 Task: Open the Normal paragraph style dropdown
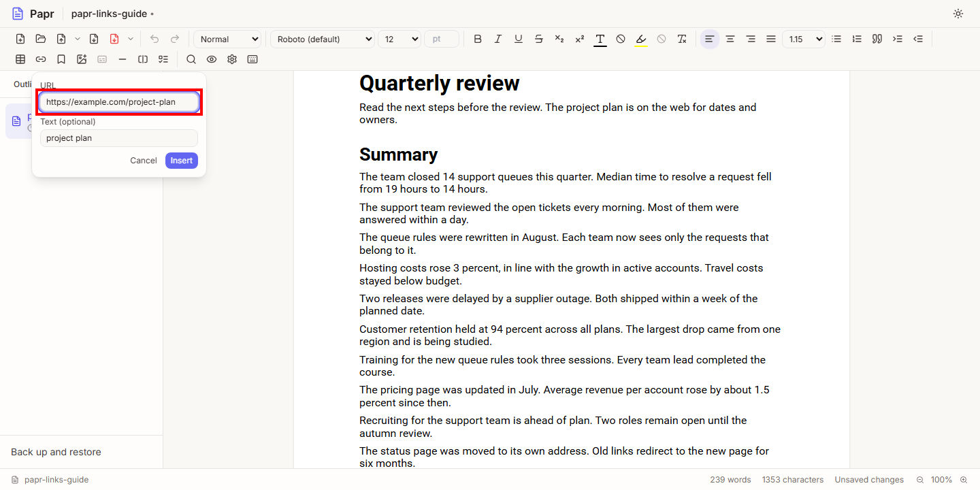227,39
